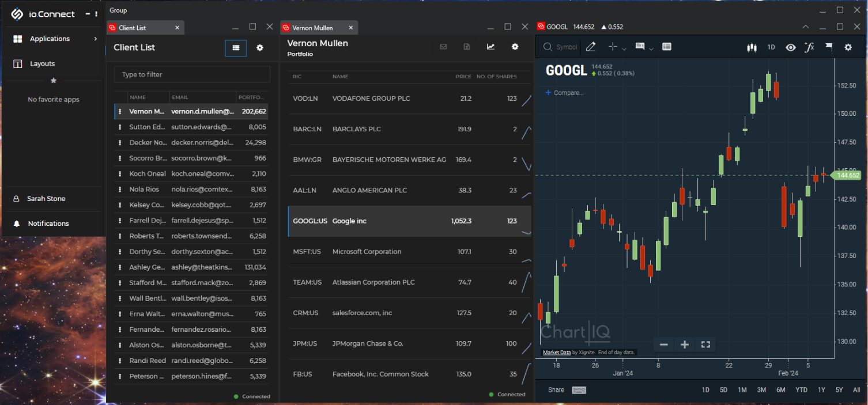Click the Client List settings gear

[260, 48]
